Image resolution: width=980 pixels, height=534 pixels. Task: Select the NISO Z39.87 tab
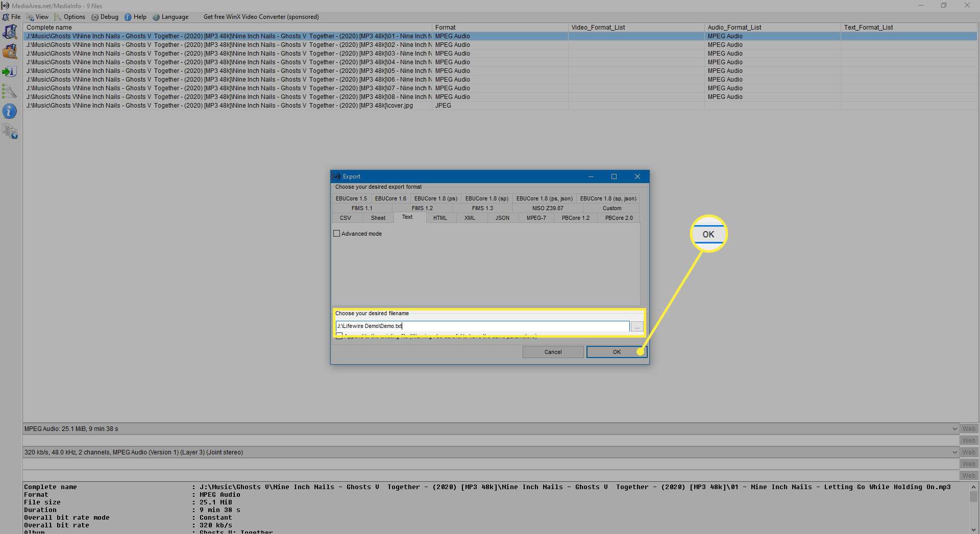548,208
